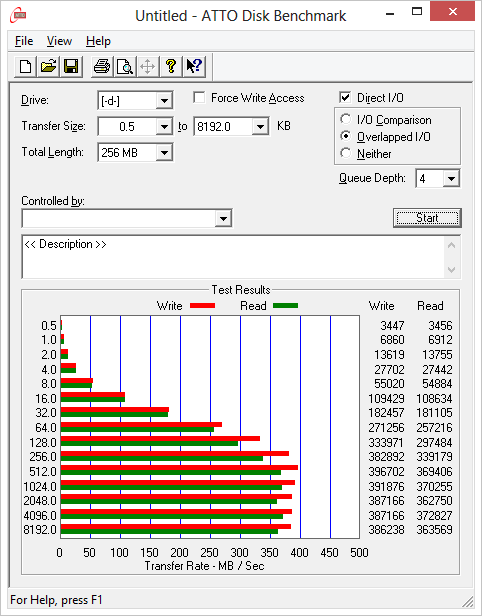The image size is (482, 616).
Task: Open Print Preview toolbar icon
Action: (x=125, y=66)
